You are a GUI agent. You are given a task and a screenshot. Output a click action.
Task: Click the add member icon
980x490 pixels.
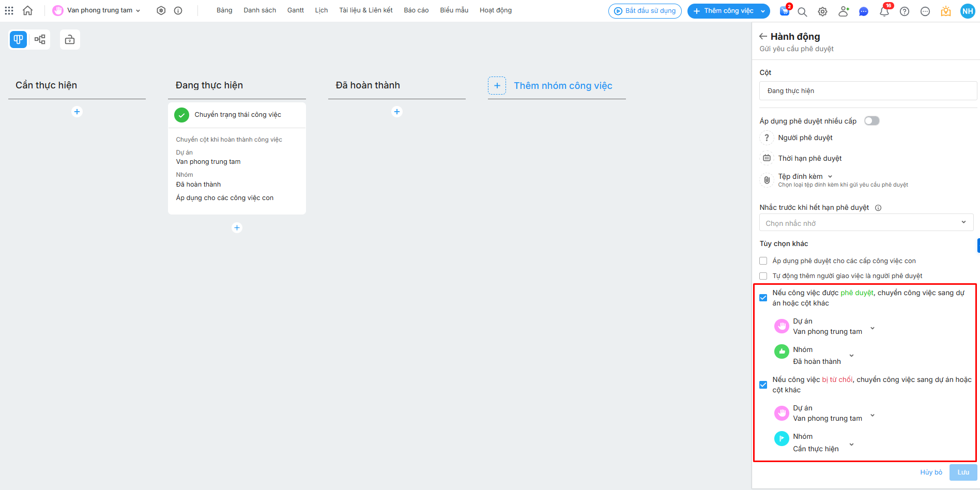coord(844,11)
